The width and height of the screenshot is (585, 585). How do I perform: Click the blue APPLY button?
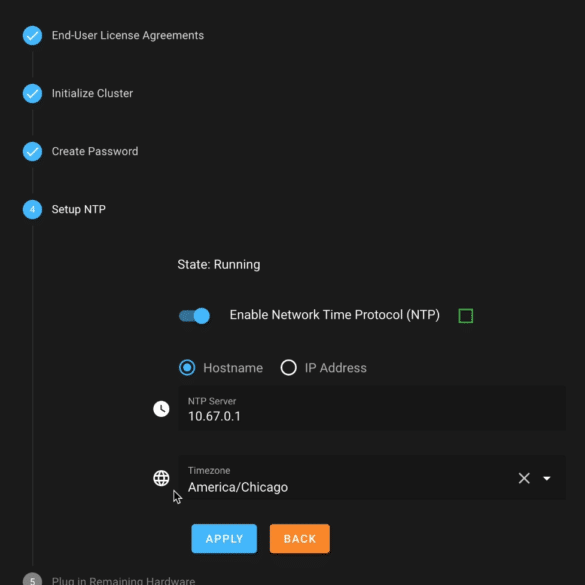[224, 538]
